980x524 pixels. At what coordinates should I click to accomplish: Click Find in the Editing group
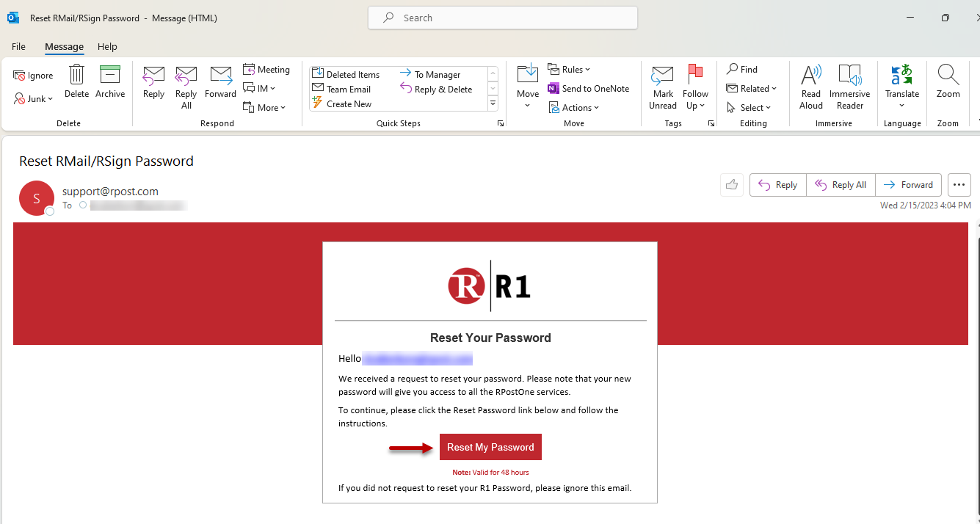pos(742,70)
